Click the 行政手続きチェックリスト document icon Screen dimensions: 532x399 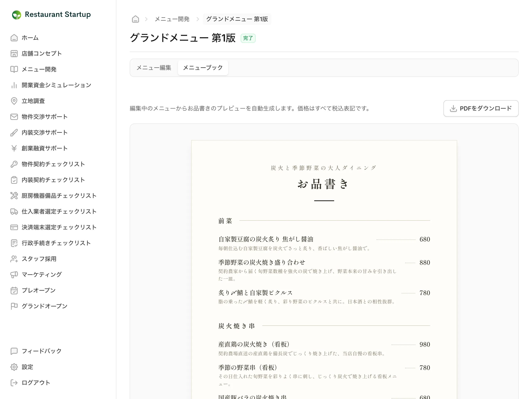(14, 243)
